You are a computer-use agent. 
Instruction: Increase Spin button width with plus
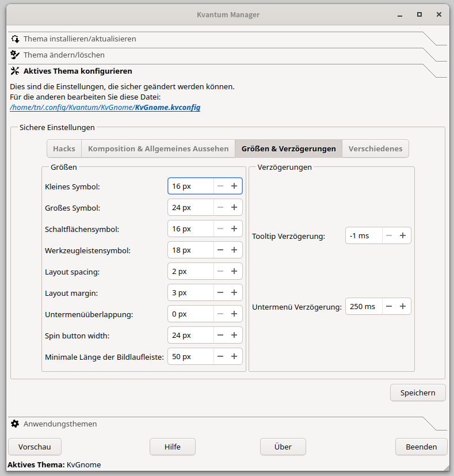click(x=234, y=335)
